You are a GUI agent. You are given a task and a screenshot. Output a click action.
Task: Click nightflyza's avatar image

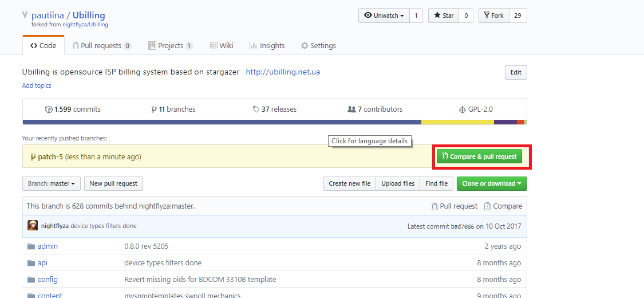pyautogui.click(x=33, y=226)
